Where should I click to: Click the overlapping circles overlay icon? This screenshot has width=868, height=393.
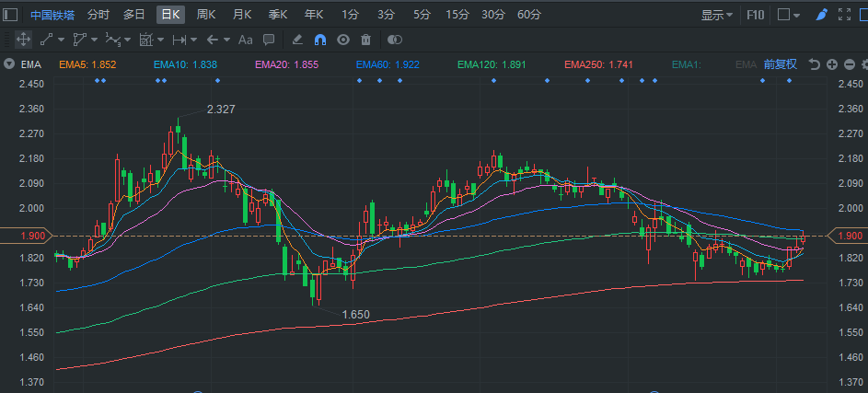click(395, 40)
